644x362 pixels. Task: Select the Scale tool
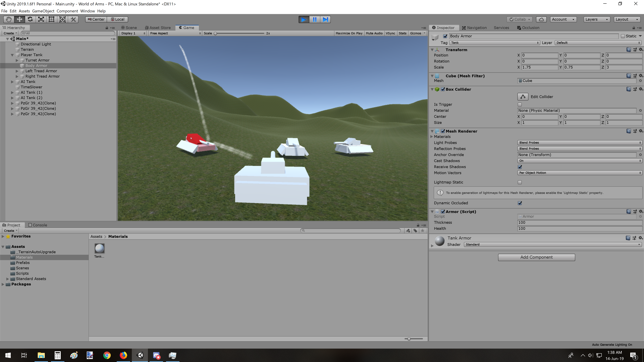[41, 19]
